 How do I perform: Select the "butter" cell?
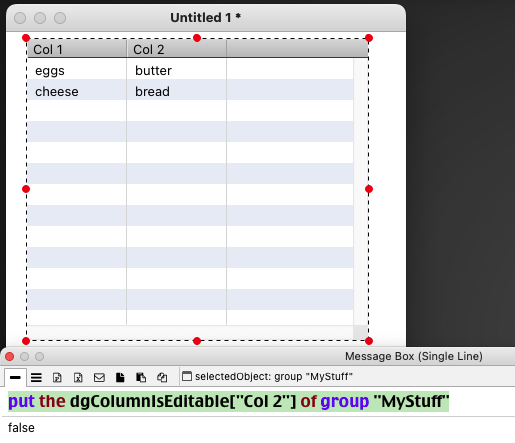[x=177, y=69]
